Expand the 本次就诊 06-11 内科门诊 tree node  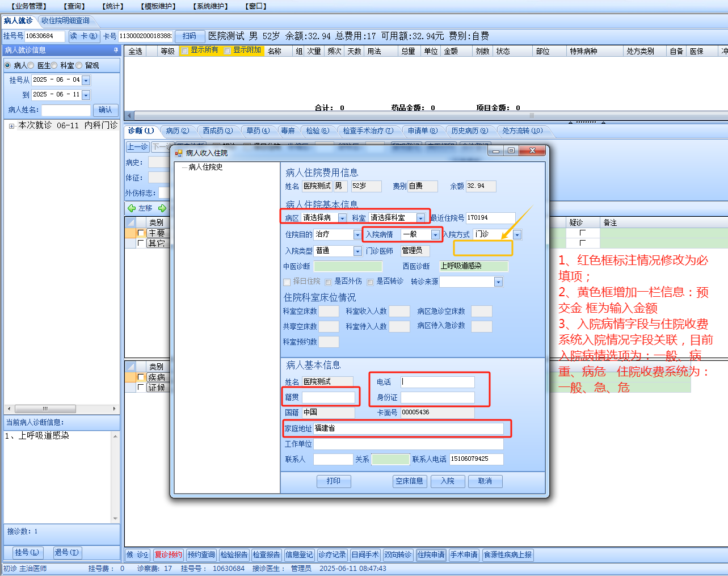tap(11, 126)
